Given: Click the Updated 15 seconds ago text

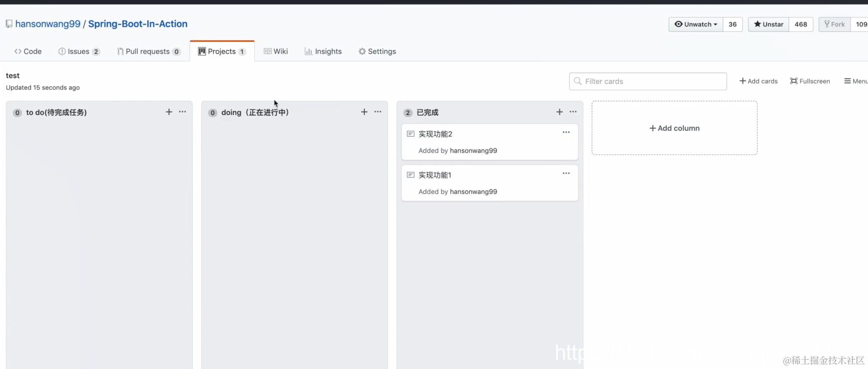Looking at the screenshot, I should (43, 88).
